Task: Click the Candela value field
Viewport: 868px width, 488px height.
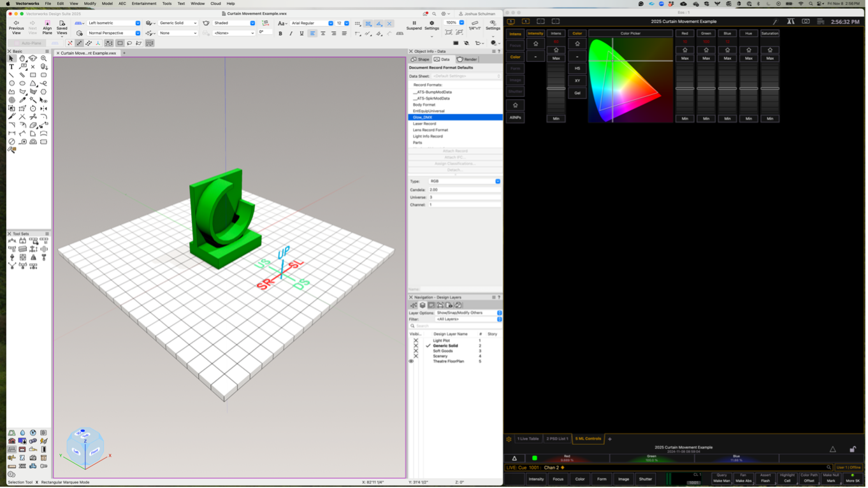Action: pyautogui.click(x=463, y=190)
